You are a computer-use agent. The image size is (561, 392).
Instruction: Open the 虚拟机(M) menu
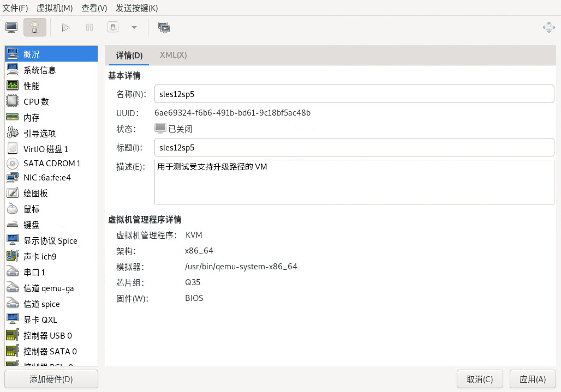[55, 8]
